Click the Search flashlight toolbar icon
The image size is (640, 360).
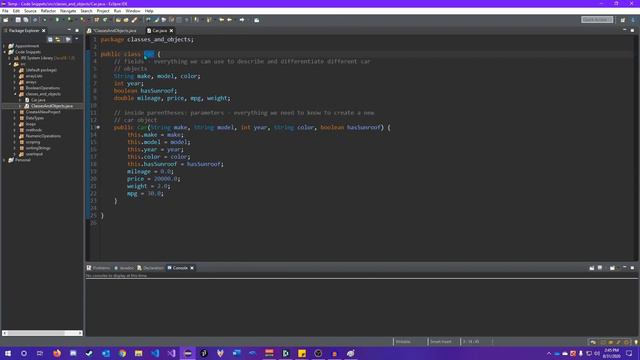(x=134, y=20)
